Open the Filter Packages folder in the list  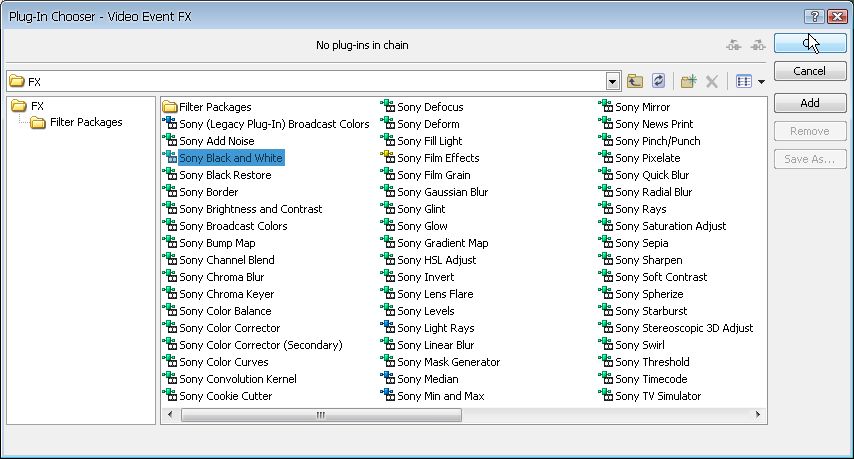(x=214, y=107)
